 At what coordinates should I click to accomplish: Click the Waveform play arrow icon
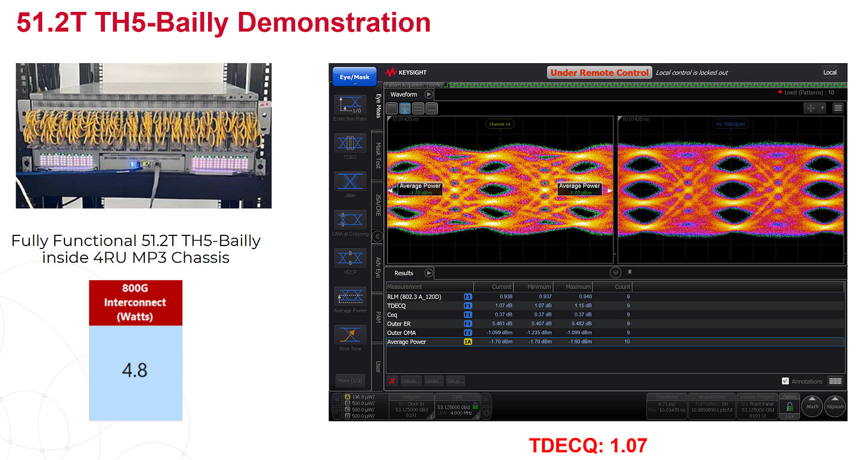click(429, 94)
